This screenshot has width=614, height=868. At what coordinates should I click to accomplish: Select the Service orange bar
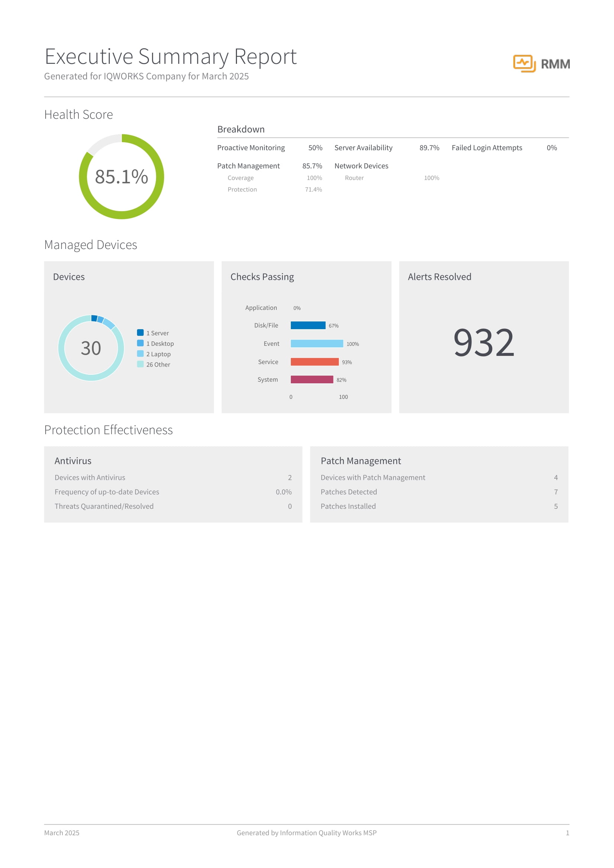[314, 362]
